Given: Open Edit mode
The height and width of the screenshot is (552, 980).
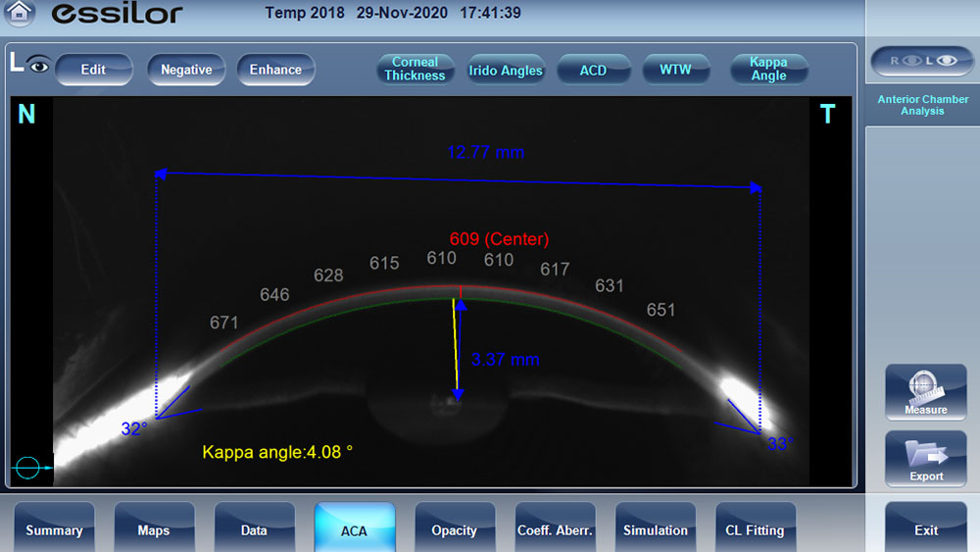Looking at the screenshot, I should (94, 70).
